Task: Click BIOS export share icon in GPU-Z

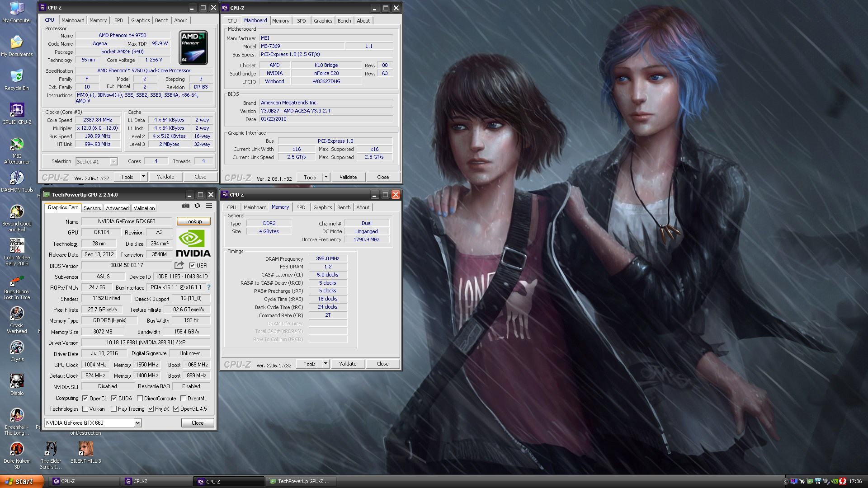Action: point(179,265)
